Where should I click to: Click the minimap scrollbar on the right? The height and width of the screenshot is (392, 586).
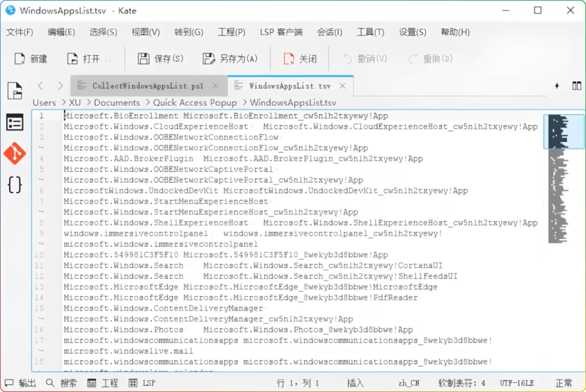pyautogui.click(x=564, y=132)
